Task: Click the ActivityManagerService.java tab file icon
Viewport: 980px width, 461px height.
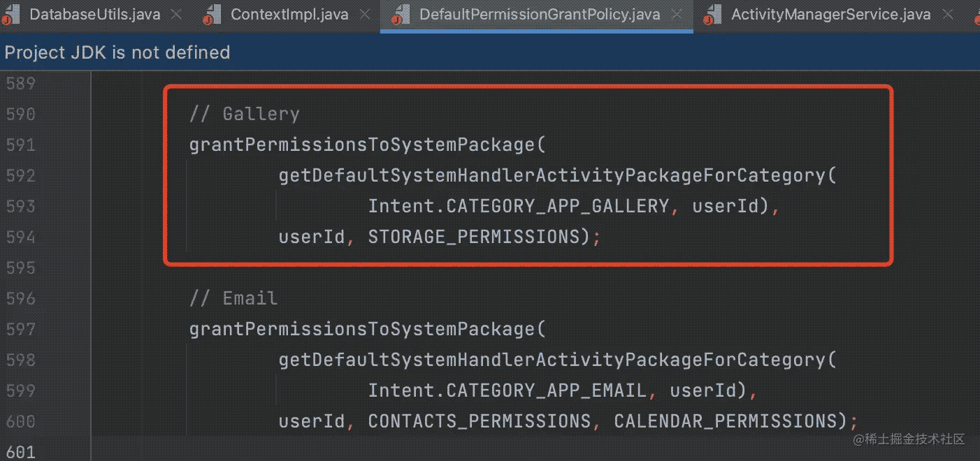Action: (713, 15)
